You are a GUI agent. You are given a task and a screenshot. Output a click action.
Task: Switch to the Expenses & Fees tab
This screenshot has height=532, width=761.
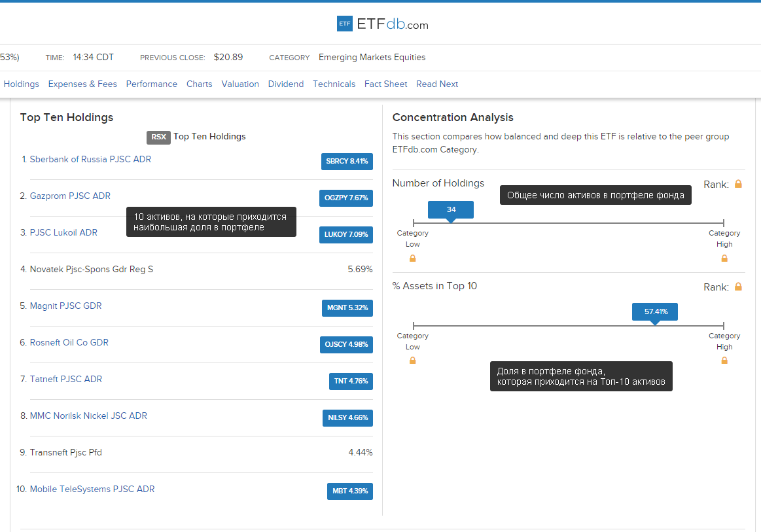(x=82, y=84)
